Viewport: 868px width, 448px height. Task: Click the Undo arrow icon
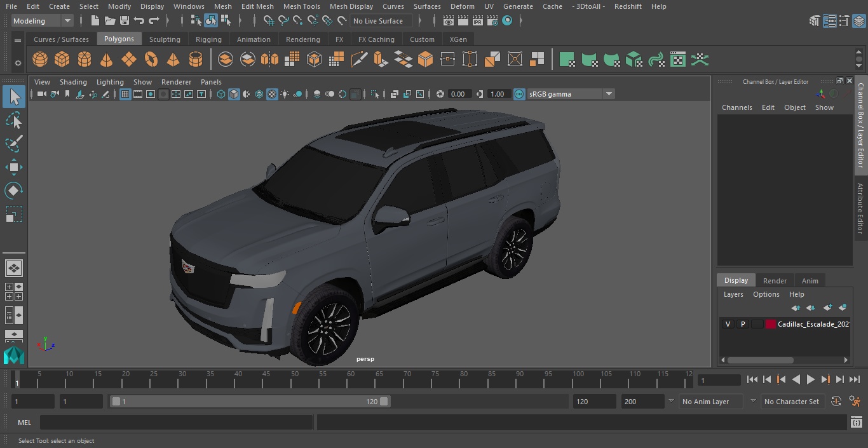[139, 21]
